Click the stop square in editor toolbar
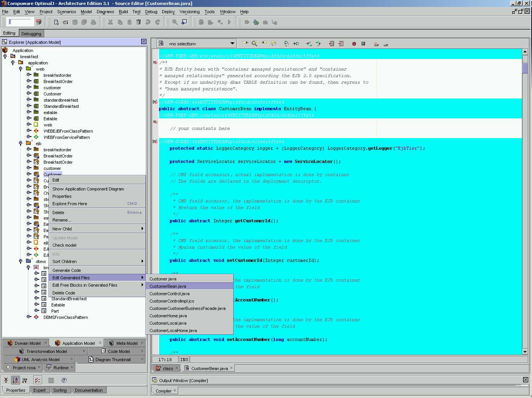This screenshot has height=398, width=532. tap(364, 44)
